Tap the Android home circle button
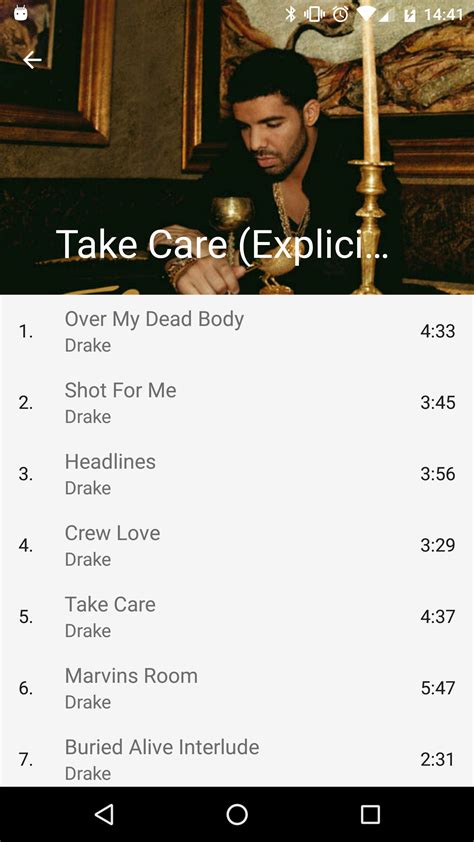This screenshot has width=474, height=842. click(x=237, y=814)
